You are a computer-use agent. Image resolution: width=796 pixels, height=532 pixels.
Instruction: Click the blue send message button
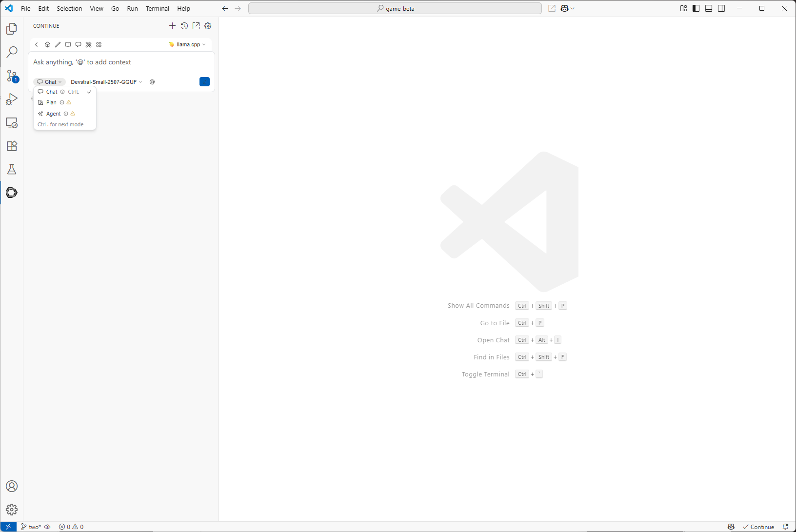click(x=204, y=81)
